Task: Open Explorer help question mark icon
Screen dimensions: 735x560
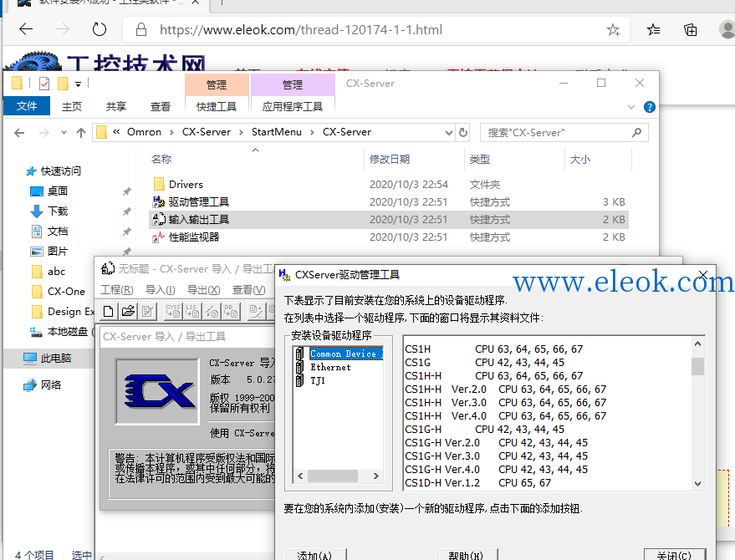Action: (649, 107)
